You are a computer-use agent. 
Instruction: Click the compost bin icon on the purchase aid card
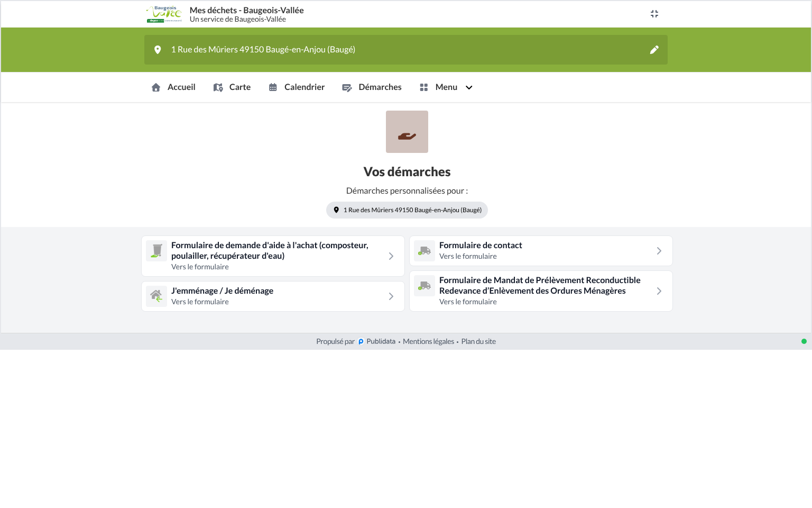[x=156, y=251]
